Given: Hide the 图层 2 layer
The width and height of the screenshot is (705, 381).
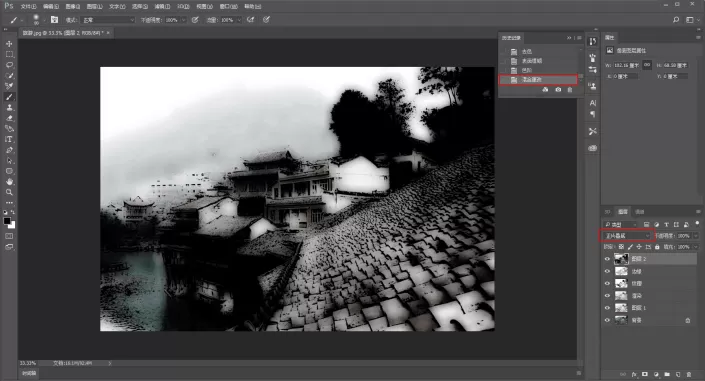Looking at the screenshot, I should (607, 259).
